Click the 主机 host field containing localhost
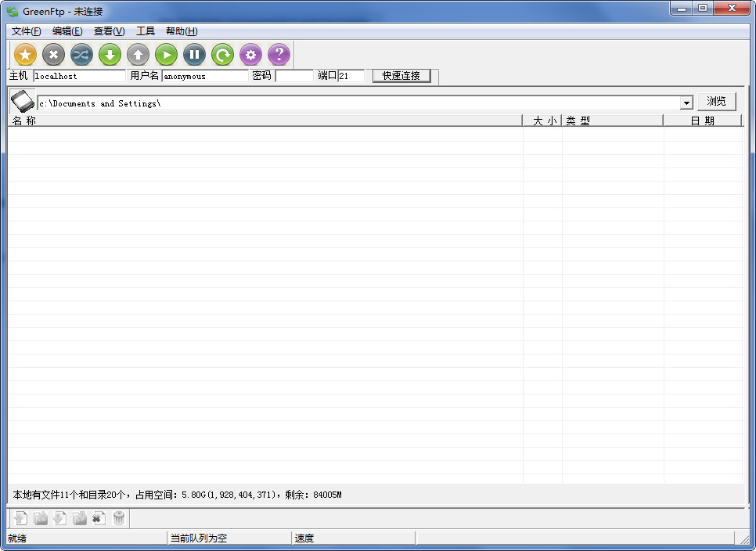Screen dimensions: 756x551 79,76
